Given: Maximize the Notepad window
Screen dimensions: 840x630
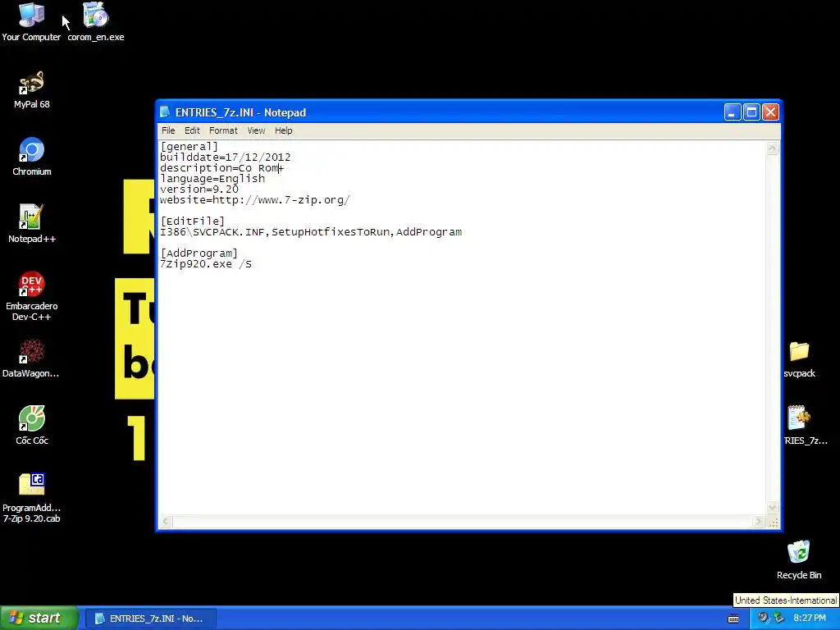Looking at the screenshot, I should (x=751, y=112).
